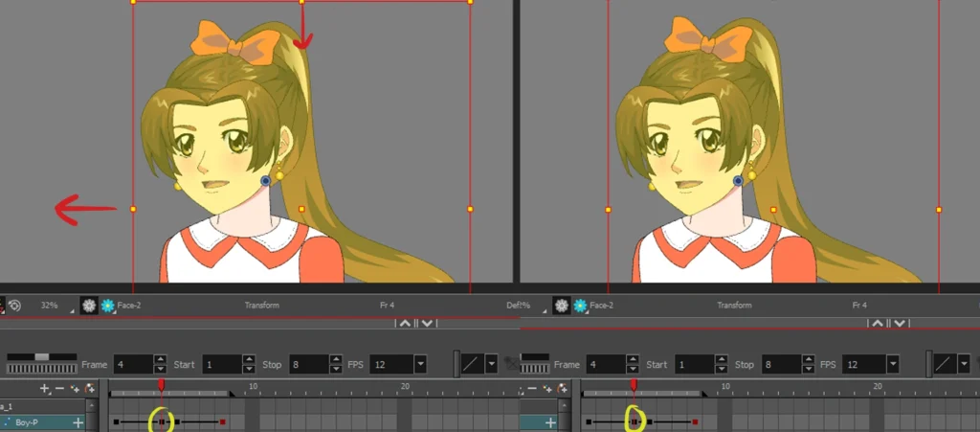Open the ease type dropdown arrow in left toolbar
This screenshot has height=432, width=980.
(492, 364)
